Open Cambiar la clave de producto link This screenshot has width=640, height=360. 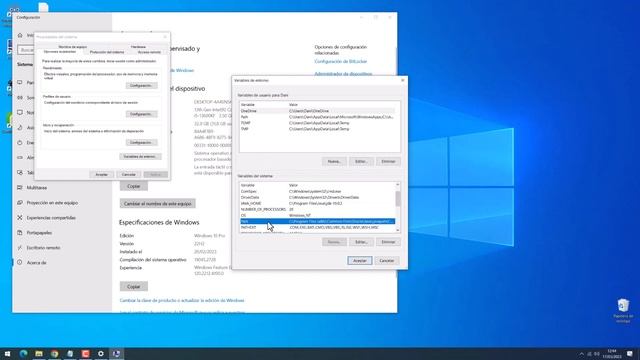tap(182, 300)
